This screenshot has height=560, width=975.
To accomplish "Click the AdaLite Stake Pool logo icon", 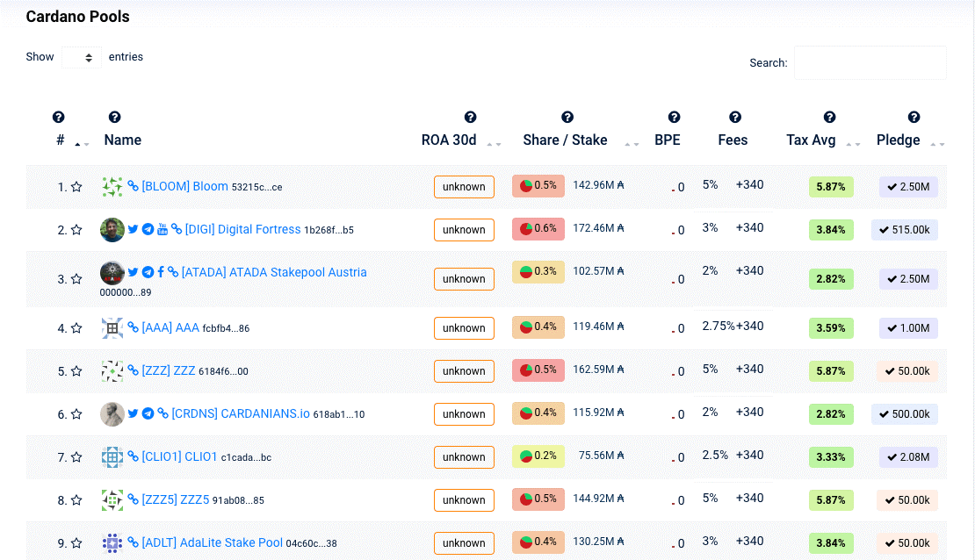I will [x=112, y=542].
